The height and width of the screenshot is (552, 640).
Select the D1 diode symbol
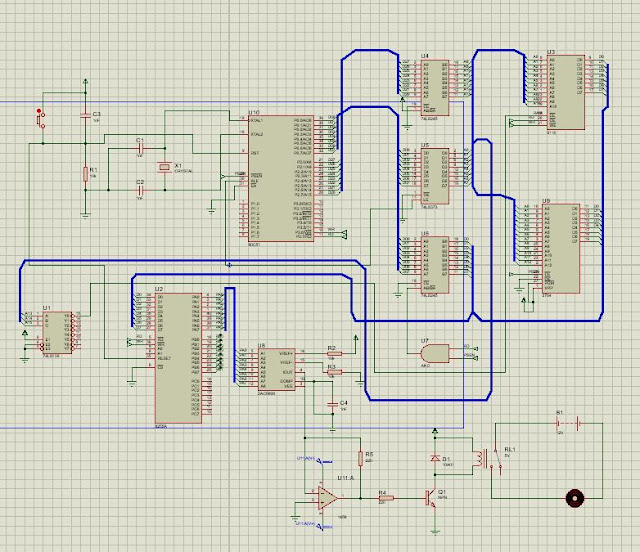435,459
